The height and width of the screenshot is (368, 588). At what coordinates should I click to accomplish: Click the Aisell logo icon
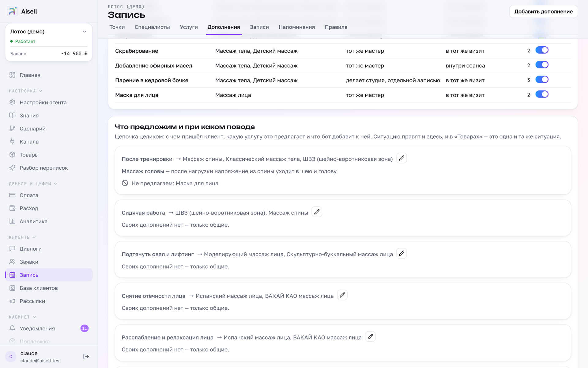point(12,11)
